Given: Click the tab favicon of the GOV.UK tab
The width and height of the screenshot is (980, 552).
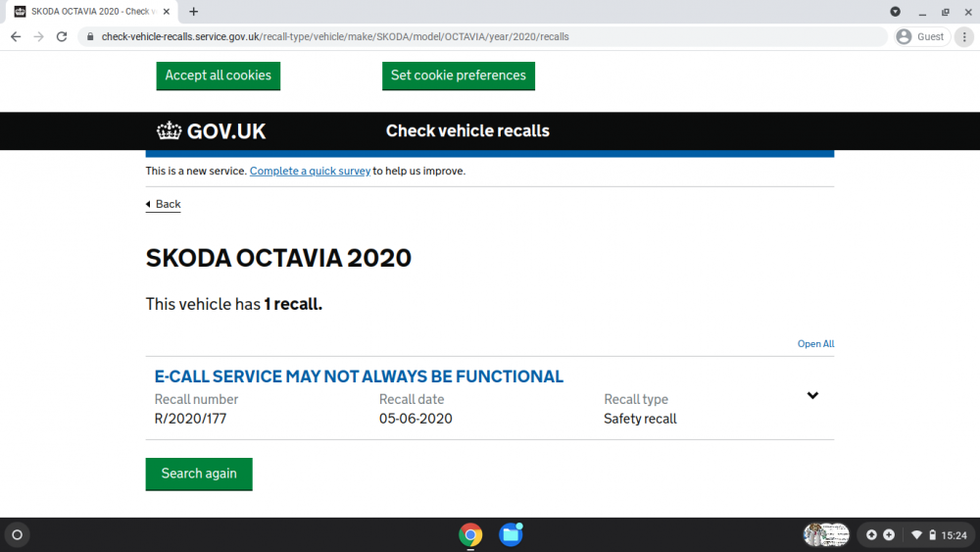Looking at the screenshot, I should click(20, 11).
